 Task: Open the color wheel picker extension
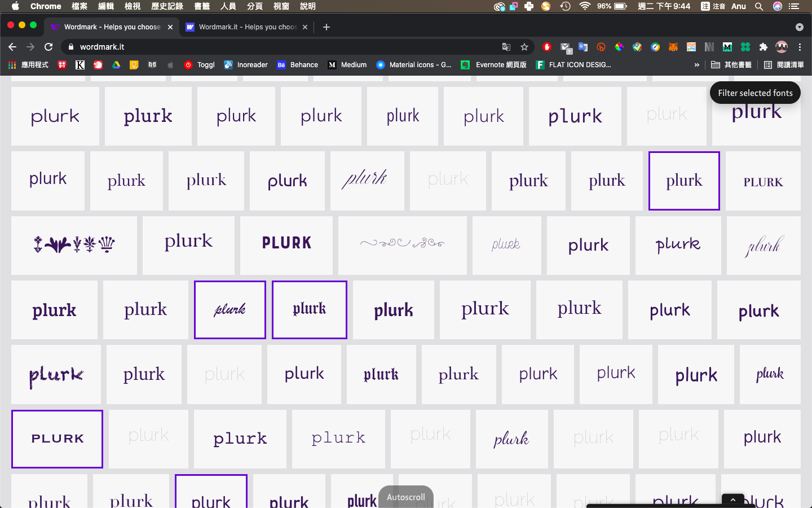pyautogui.click(x=619, y=47)
